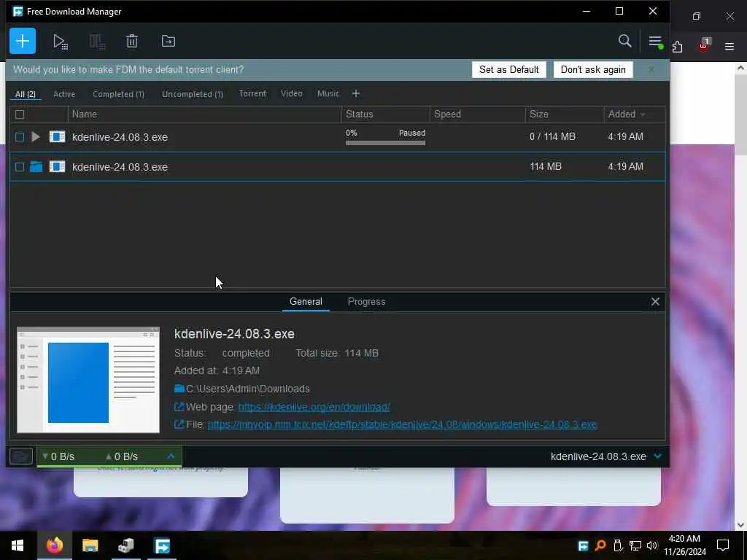Add a new filter tag with plus icon
The height and width of the screenshot is (560, 747).
(356, 94)
